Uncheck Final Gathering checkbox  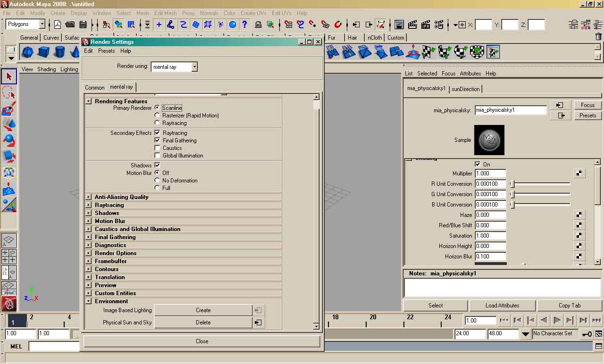[x=157, y=141]
